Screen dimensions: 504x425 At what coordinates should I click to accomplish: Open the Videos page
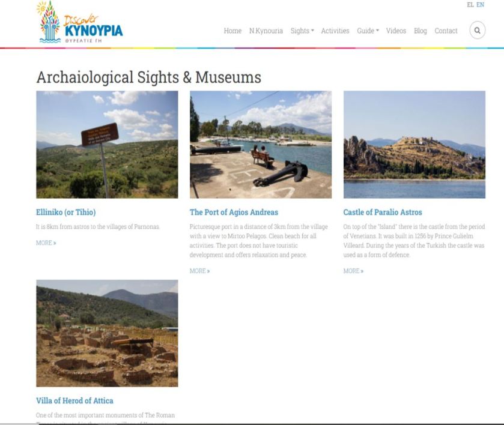tap(396, 31)
